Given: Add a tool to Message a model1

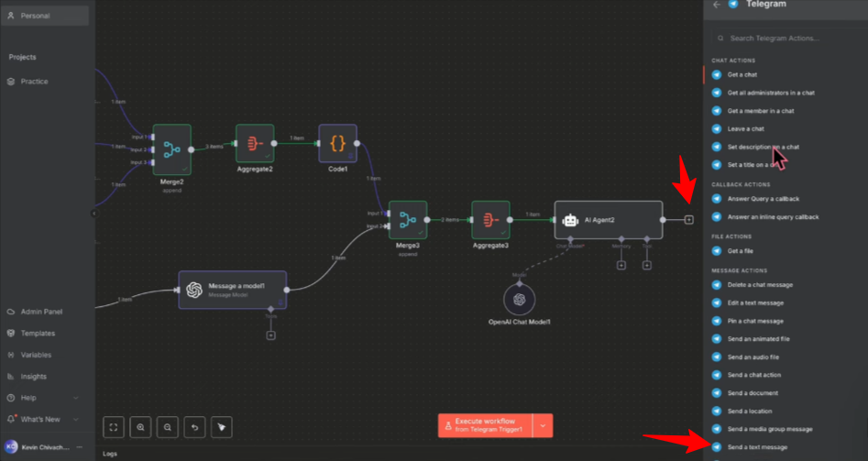Looking at the screenshot, I should pyautogui.click(x=270, y=335).
